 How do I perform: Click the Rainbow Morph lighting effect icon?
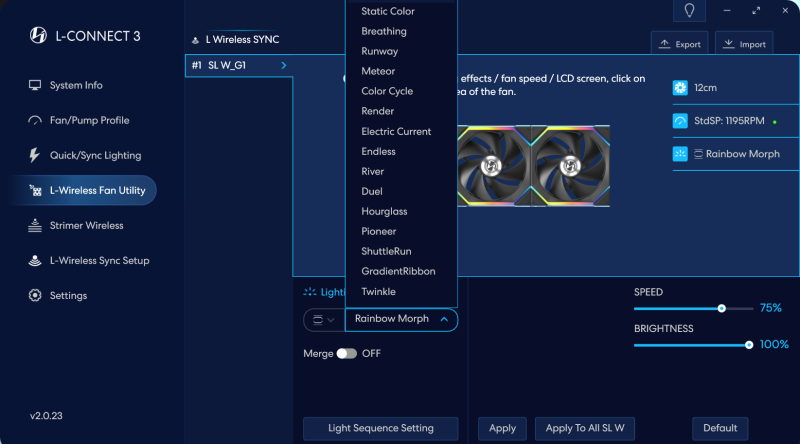[x=680, y=154]
